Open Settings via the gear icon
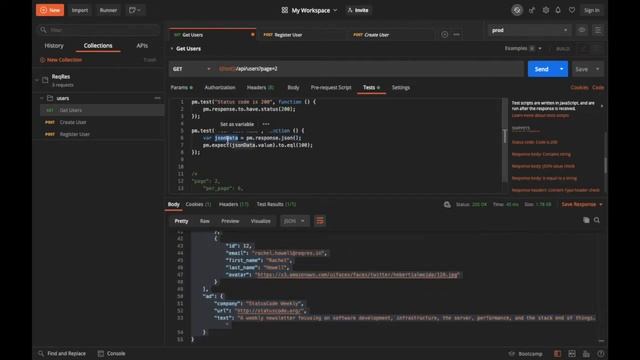The height and width of the screenshot is (360, 640). tap(546, 10)
